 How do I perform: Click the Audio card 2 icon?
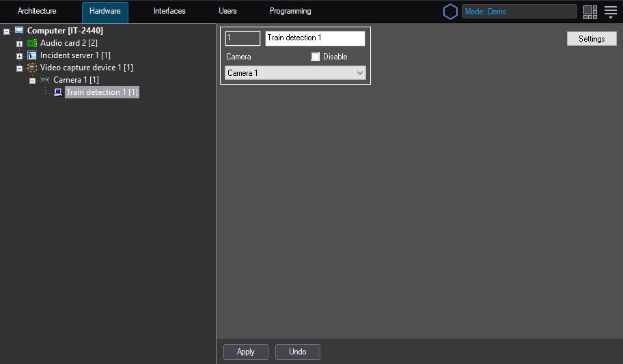click(x=32, y=43)
